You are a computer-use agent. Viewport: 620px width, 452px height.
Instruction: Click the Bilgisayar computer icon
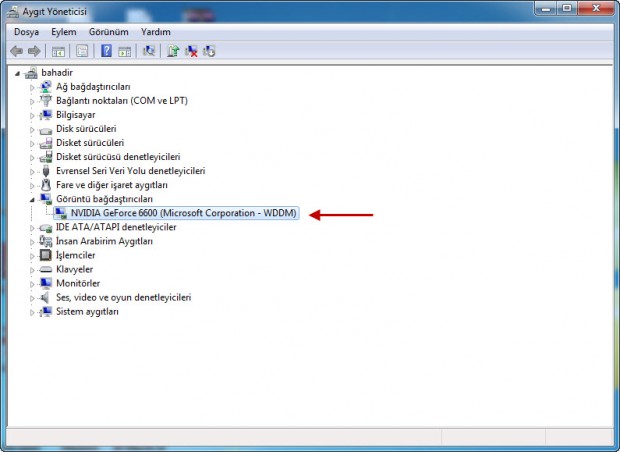46,115
